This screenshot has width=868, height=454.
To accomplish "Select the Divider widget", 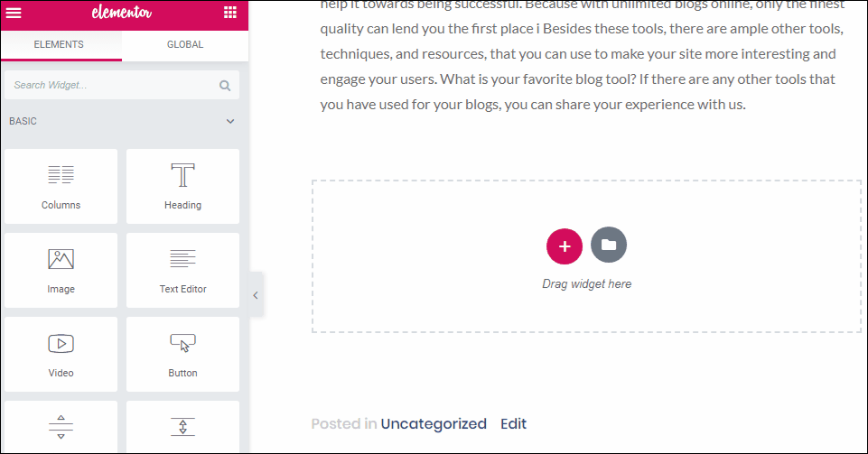I will click(x=61, y=428).
